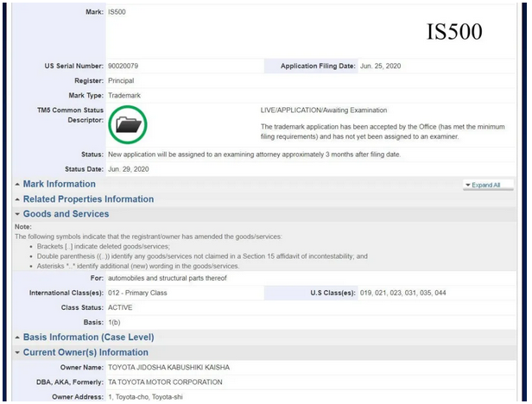Image resolution: width=532 pixels, height=404 pixels.
Task: Click the Register value Principal
Action: (121, 81)
